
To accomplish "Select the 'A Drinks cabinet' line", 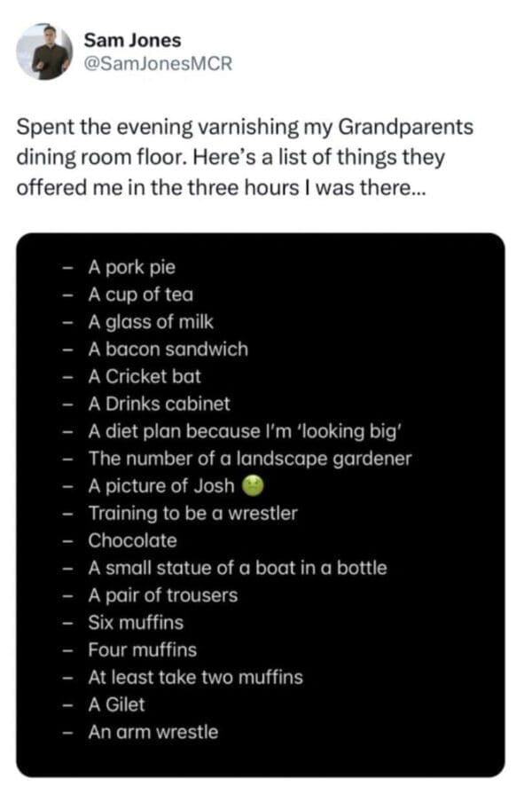I will (x=159, y=404).
